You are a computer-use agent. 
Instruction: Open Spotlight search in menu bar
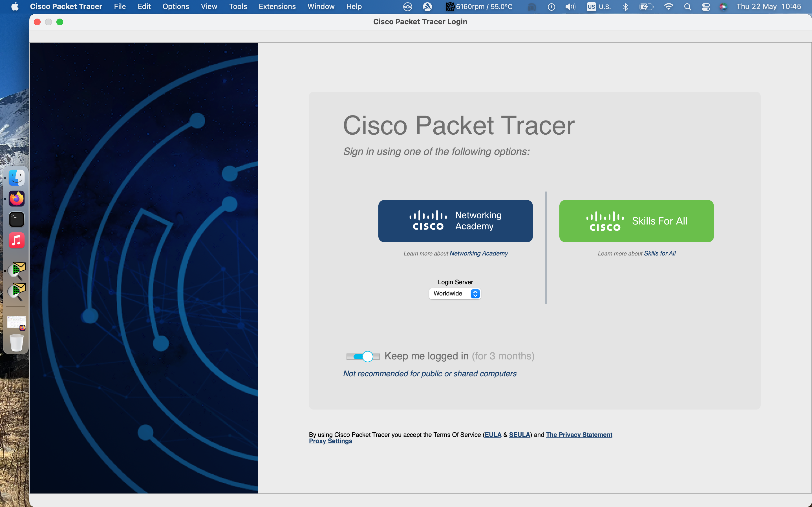[687, 7]
